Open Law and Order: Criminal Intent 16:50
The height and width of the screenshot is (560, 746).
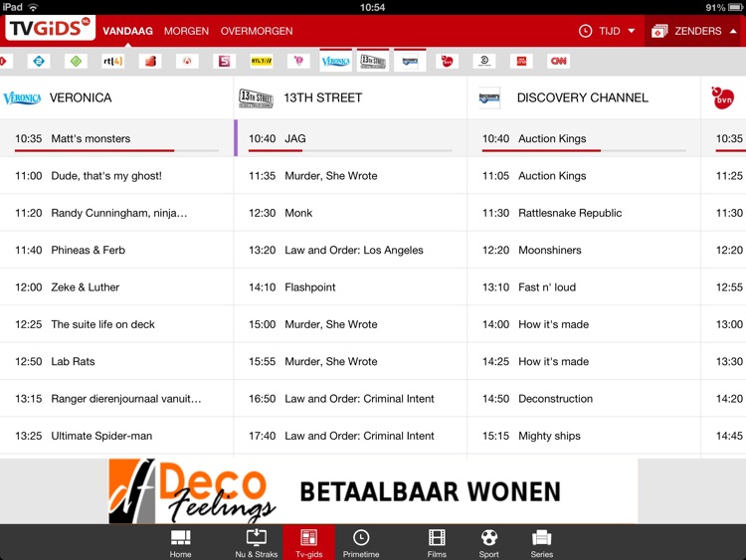[x=350, y=398]
